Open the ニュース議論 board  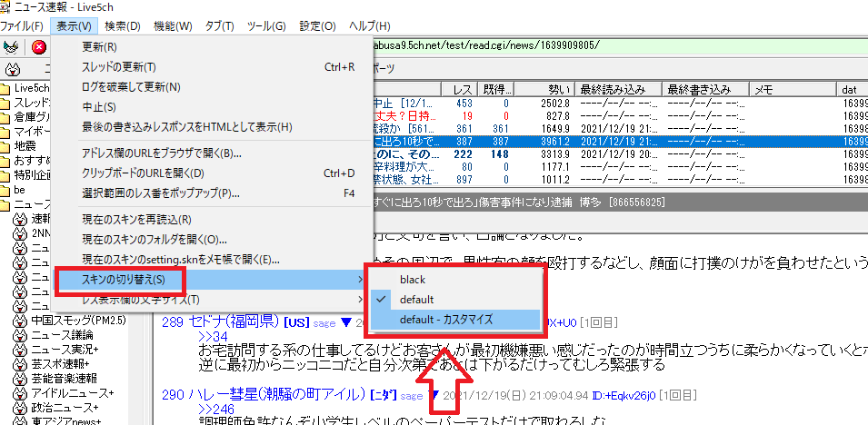click(62, 335)
